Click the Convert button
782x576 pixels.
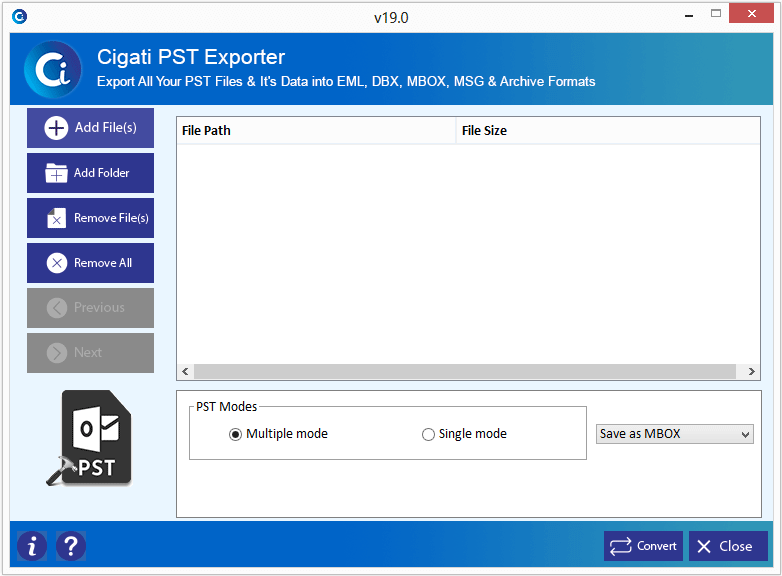coord(643,546)
